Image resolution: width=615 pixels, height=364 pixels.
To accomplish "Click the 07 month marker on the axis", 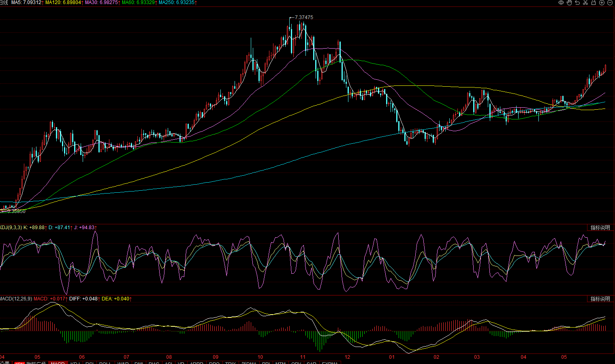I will pyautogui.click(x=126, y=357).
